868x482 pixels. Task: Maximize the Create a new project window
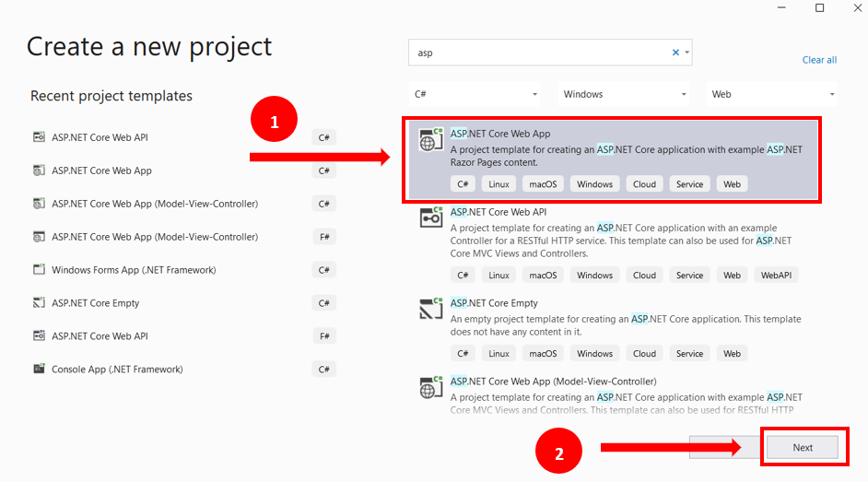pos(820,7)
